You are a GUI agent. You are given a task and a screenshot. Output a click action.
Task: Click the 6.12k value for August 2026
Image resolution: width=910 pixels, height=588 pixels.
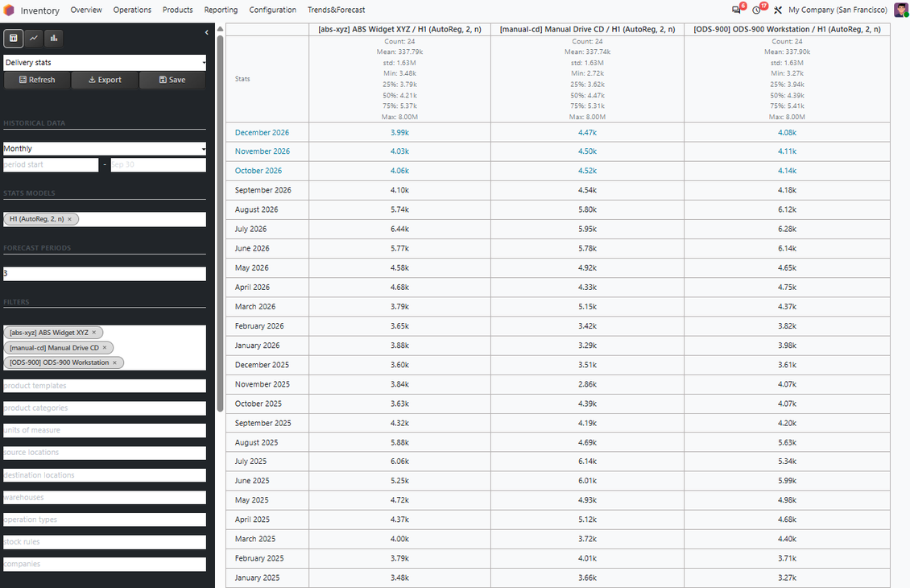click(787, 209)
